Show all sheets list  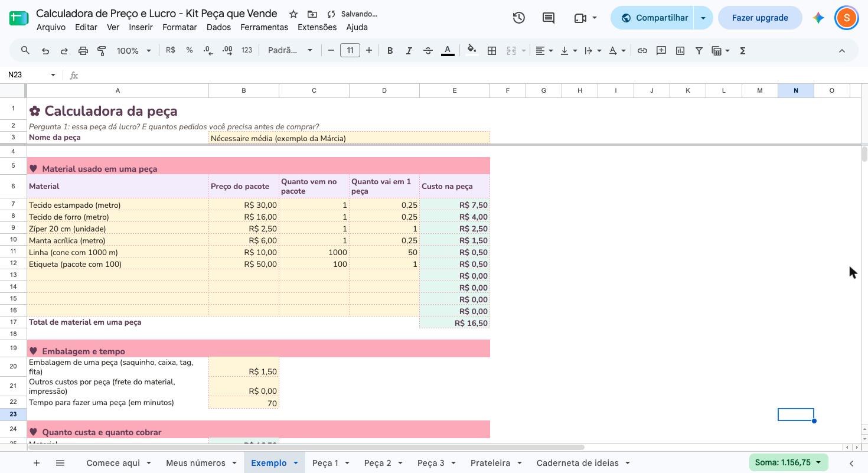pos(60,463)
